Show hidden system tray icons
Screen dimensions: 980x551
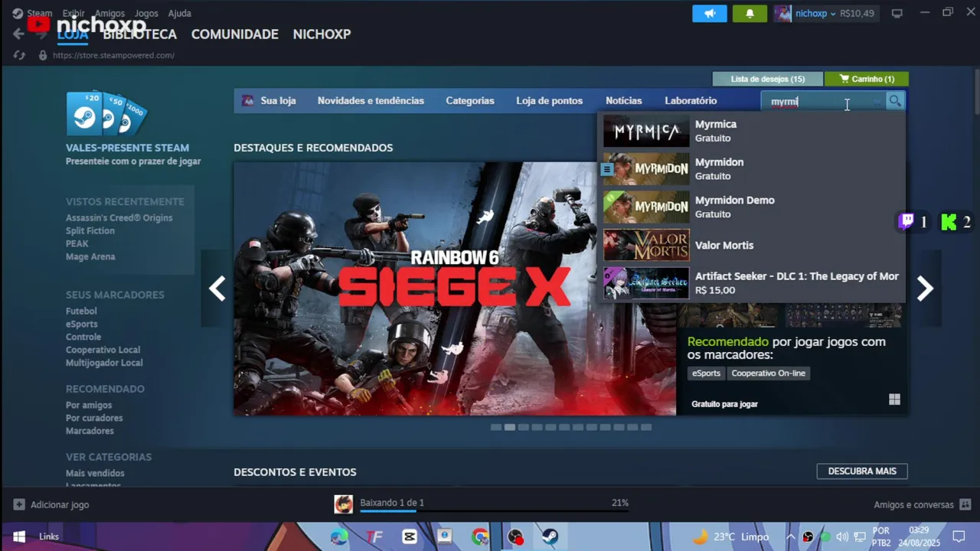tap(791, 536)
